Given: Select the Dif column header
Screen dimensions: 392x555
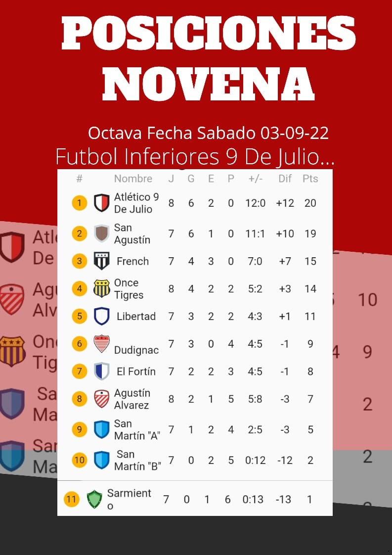Looking at the screenshot, I should click(285, 179).
